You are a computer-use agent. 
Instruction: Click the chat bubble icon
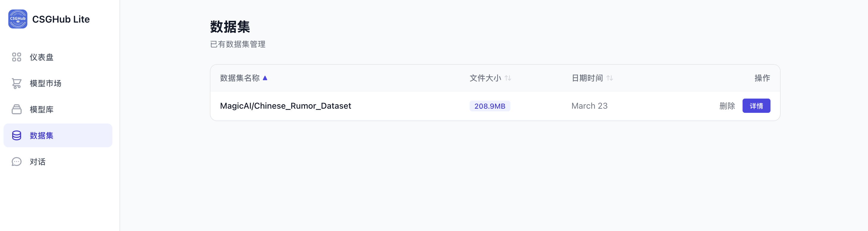click(x=17, y=162)
